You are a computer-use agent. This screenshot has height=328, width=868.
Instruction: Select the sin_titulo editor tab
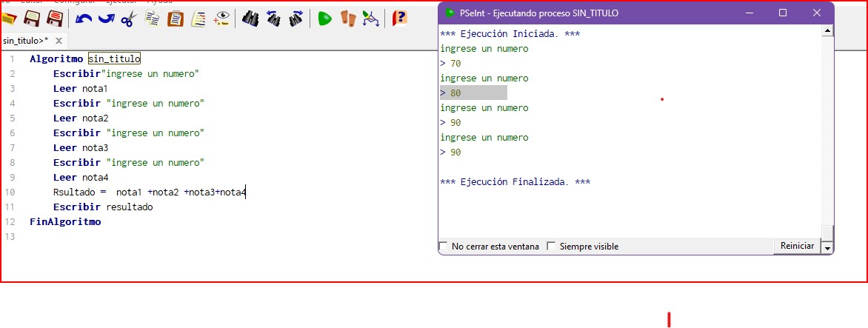[x=25, y=40]
